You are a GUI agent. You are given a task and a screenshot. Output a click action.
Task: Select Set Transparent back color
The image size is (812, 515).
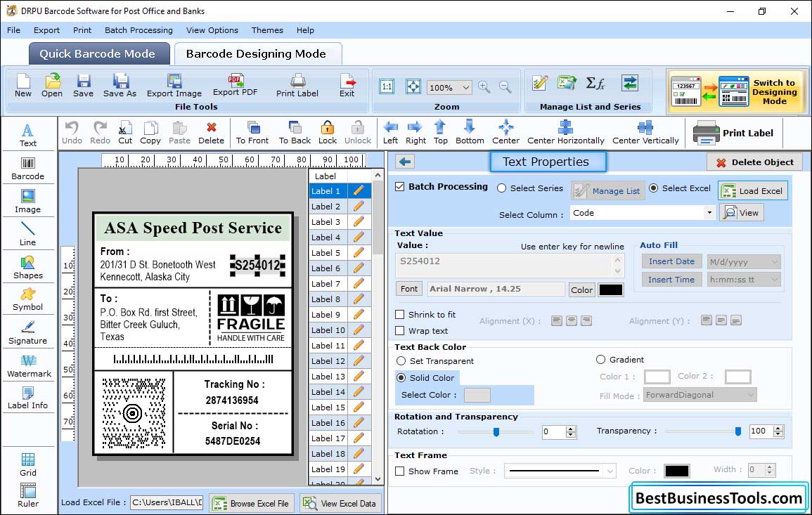pyautogui.click(x=401, y=361)
